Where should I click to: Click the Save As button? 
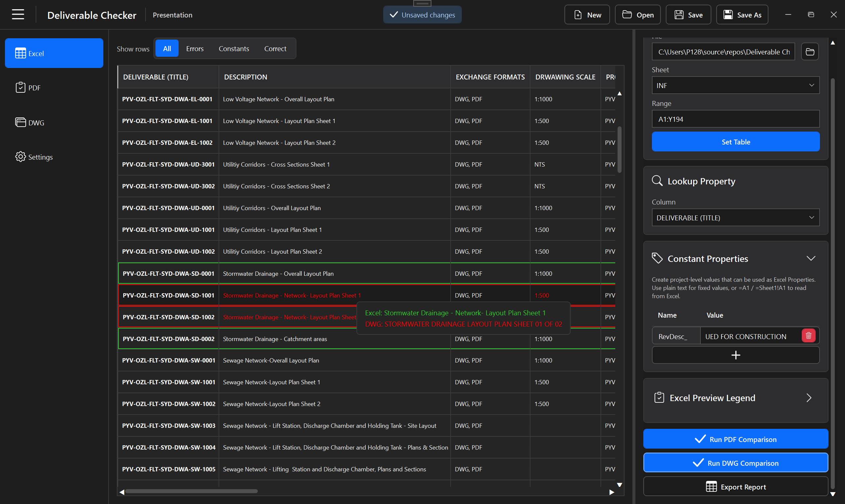(x=742, y=15)
